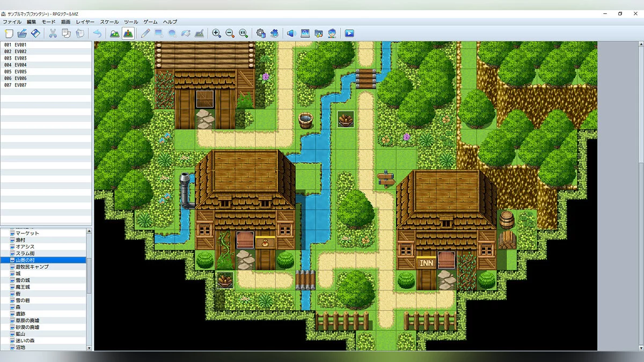Open the 描画 menu
Screen dimensions: 644x362
click(65, 22)
